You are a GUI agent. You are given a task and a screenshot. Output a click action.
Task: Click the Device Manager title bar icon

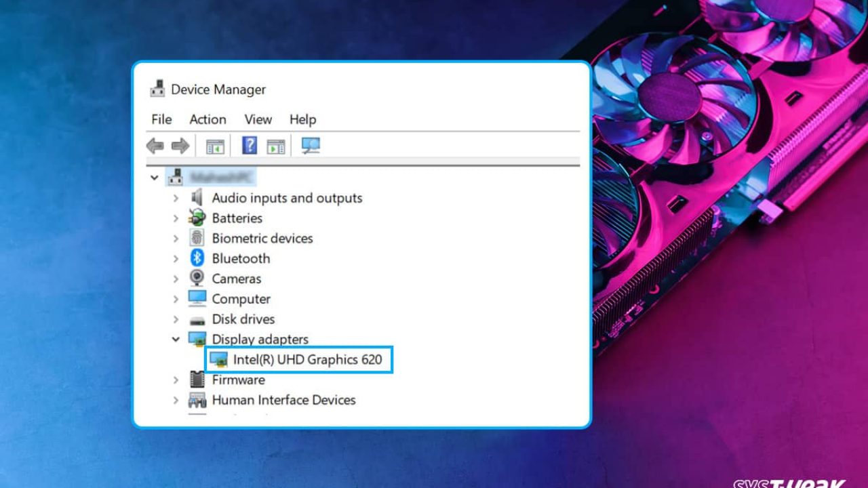tap(157, 89)
